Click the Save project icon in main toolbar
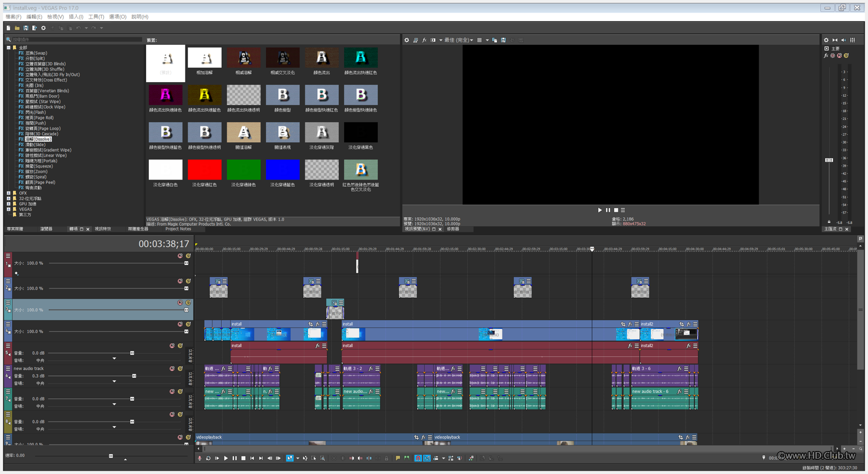Viewport: 868px width, 474px height. click(x=26, y=28)
